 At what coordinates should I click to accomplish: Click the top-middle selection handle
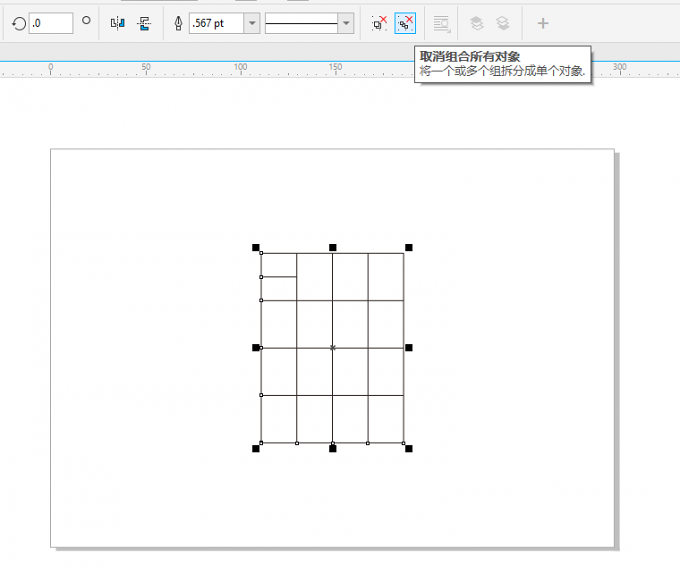(x=333, y=247)
